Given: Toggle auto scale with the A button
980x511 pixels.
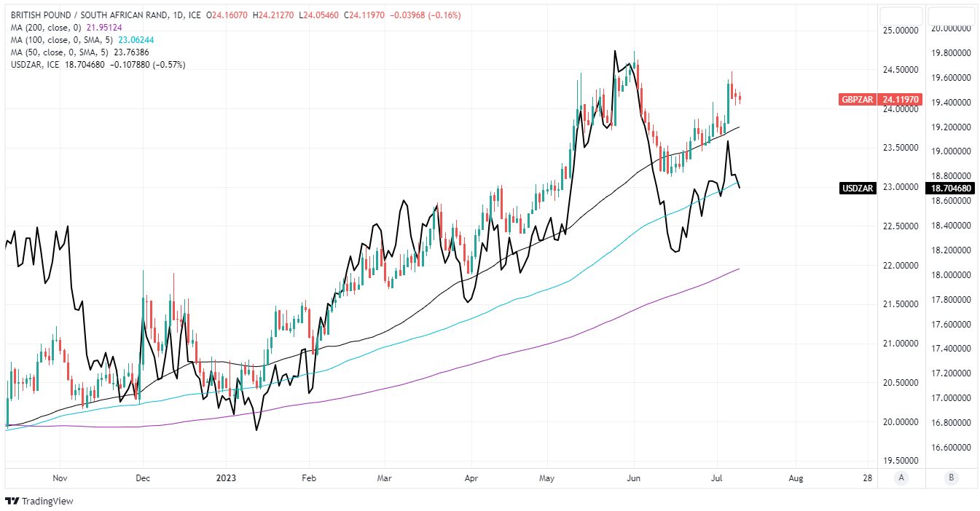Looking at the screenshot, I should tap(901, 478).
